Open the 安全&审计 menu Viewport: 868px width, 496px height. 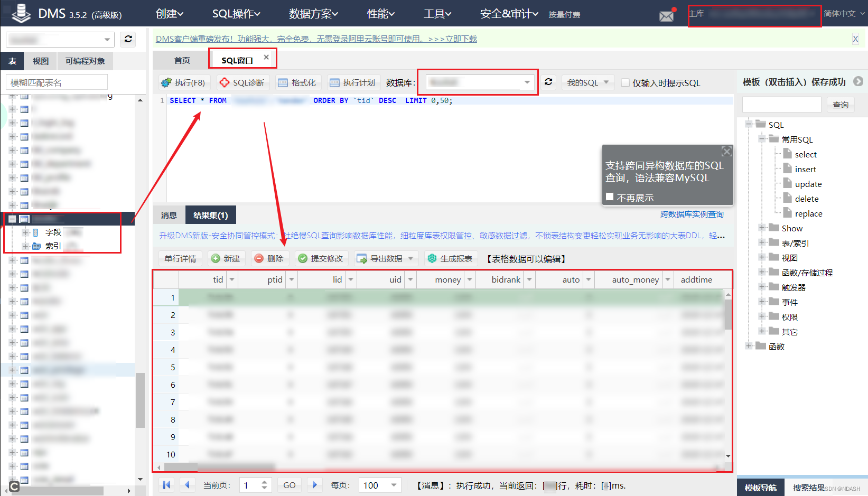(x=509, y=14)
